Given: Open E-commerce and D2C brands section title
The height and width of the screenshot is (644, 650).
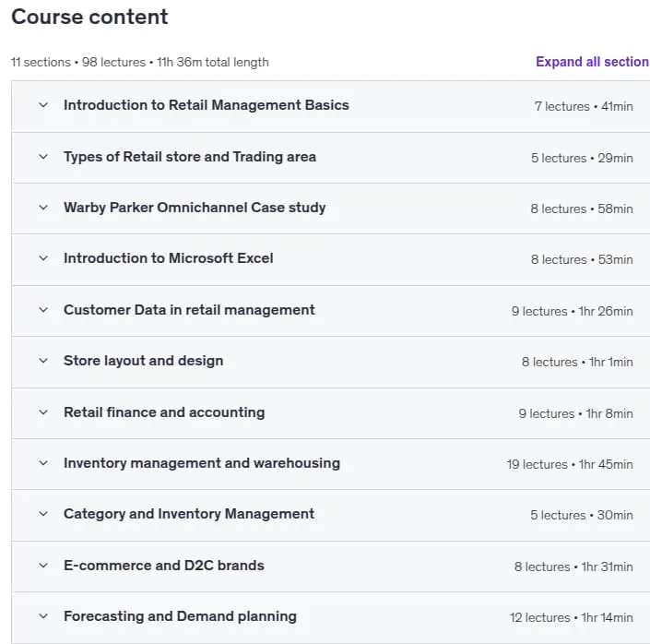Looking at the screenshot, I should [x=164, y=566].
